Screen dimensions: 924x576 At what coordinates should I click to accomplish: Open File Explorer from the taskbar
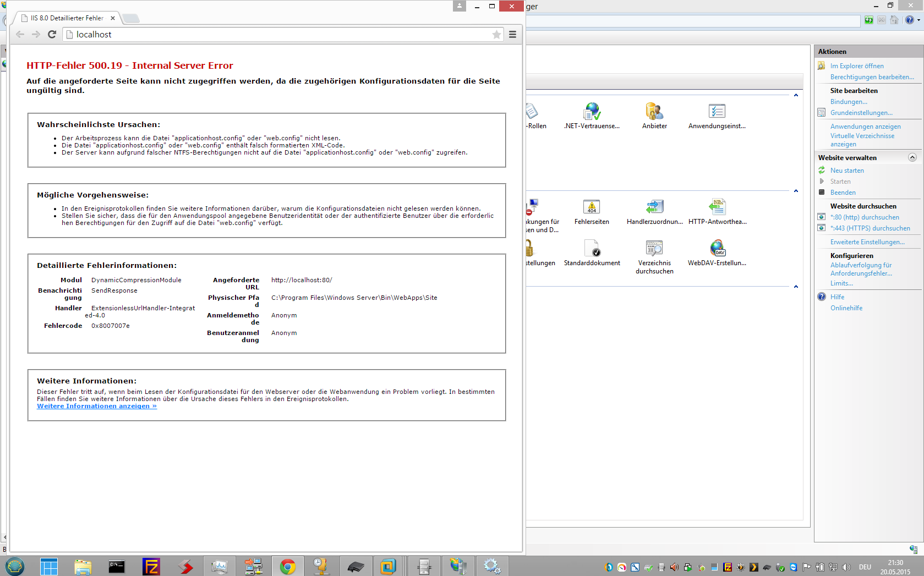(83, 566)
